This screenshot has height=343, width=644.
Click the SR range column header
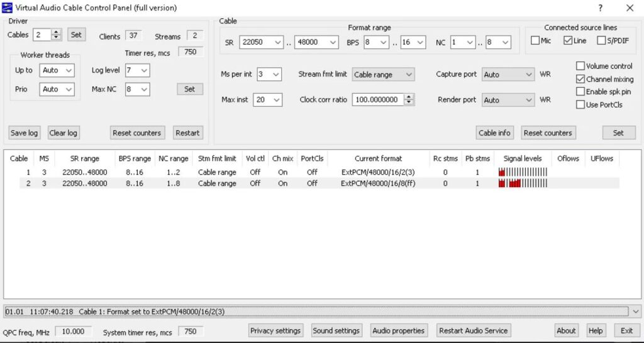pyautogui.click(x=85, y=158)
